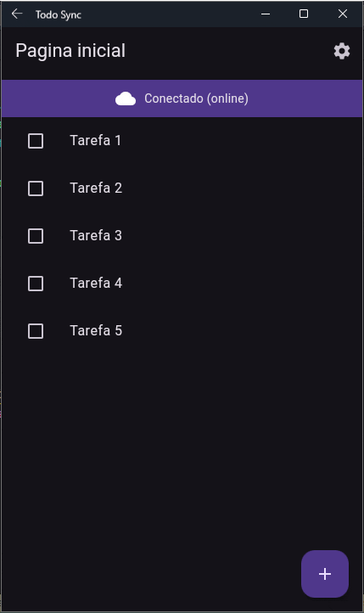Open the Tarefa 4 task entry

[96, 283]
